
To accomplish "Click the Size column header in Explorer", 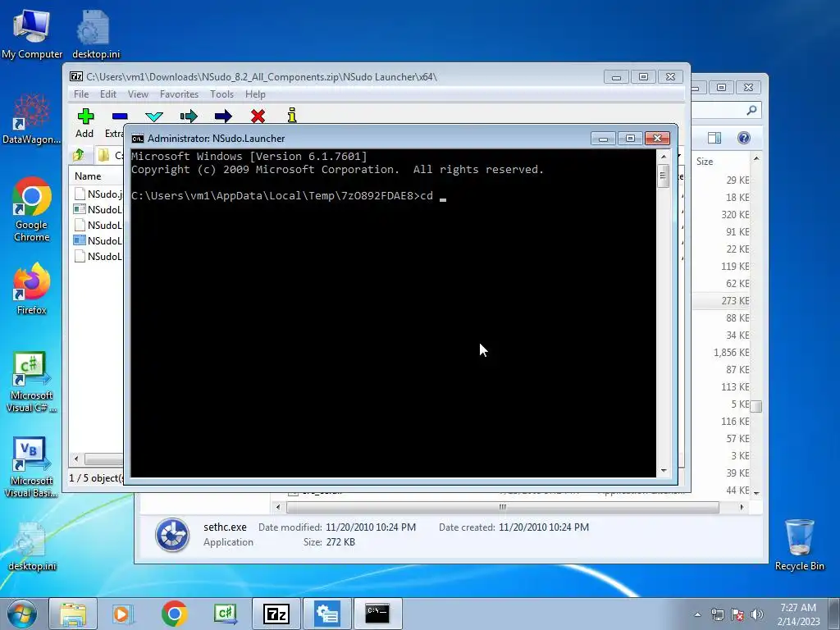I will tap(705, 162).
